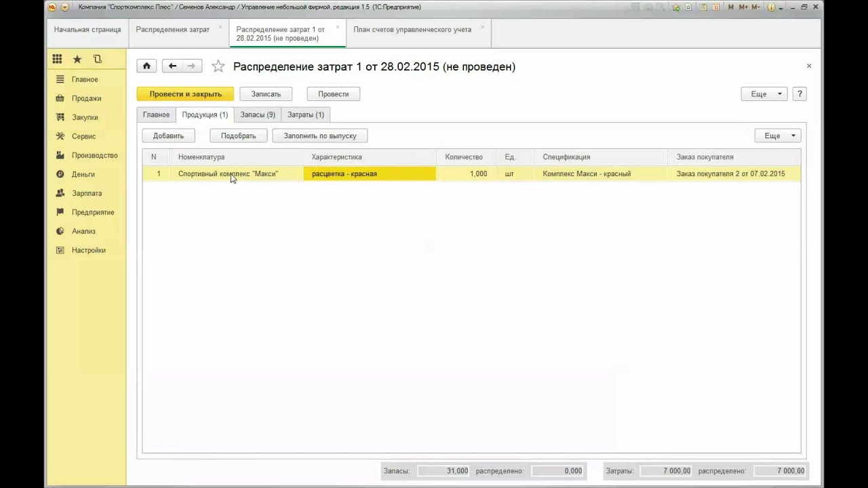Click the Заказ покупателя column header
Screen dimensions: 868x488
[734, 157]
